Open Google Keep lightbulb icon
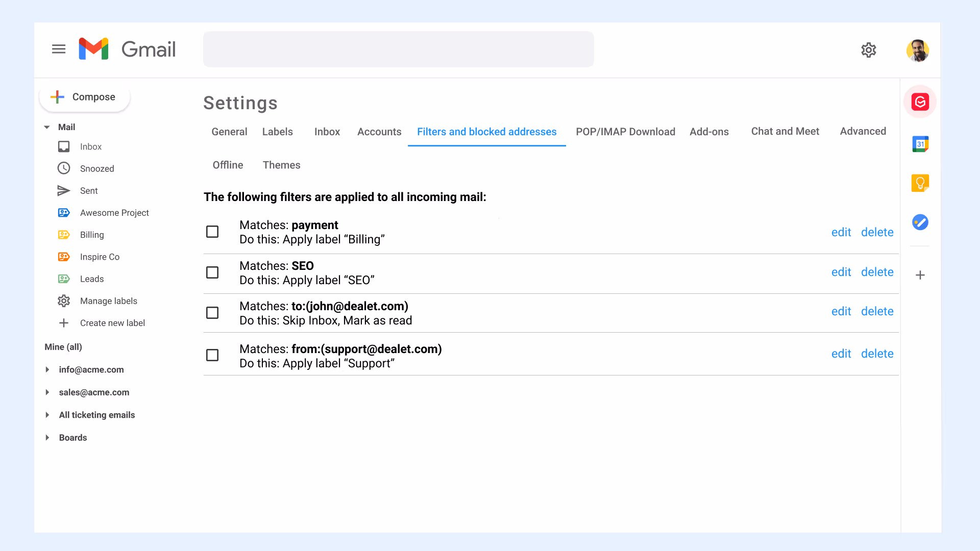Image resolution: width=980 pixels, height=551 pixels. coord(920,183)
